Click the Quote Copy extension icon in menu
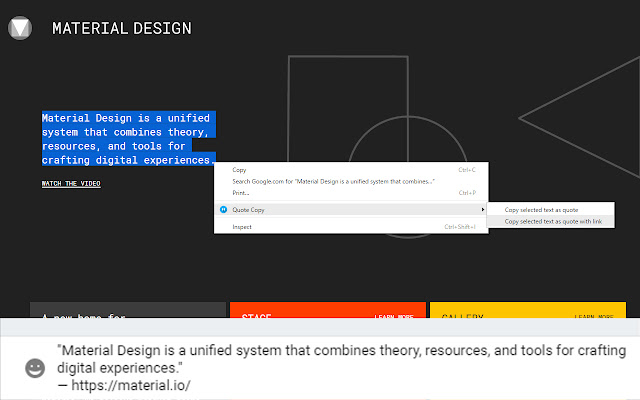Viewport: 640px width, 400px height. coord(223,209)
